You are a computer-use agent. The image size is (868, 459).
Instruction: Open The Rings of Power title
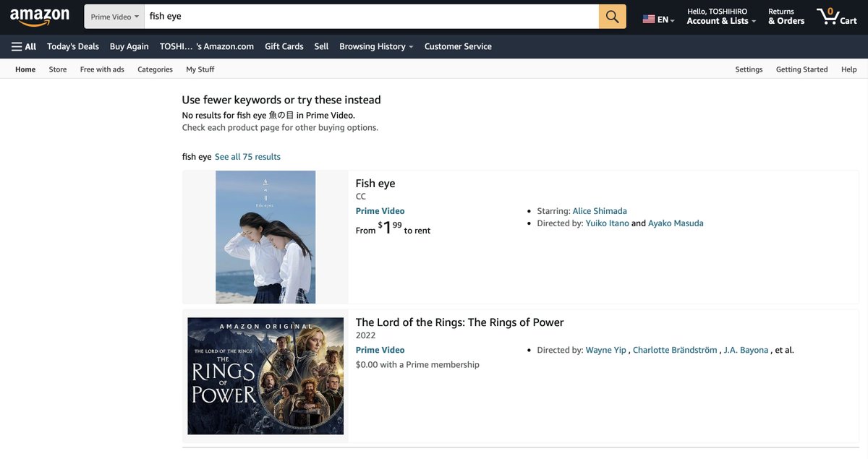[x=459, y=322]
